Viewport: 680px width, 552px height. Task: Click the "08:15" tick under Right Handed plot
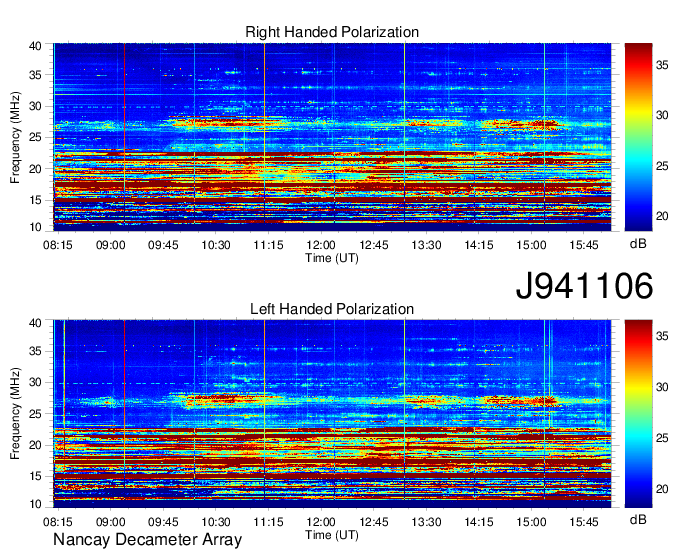pos(58,245)
